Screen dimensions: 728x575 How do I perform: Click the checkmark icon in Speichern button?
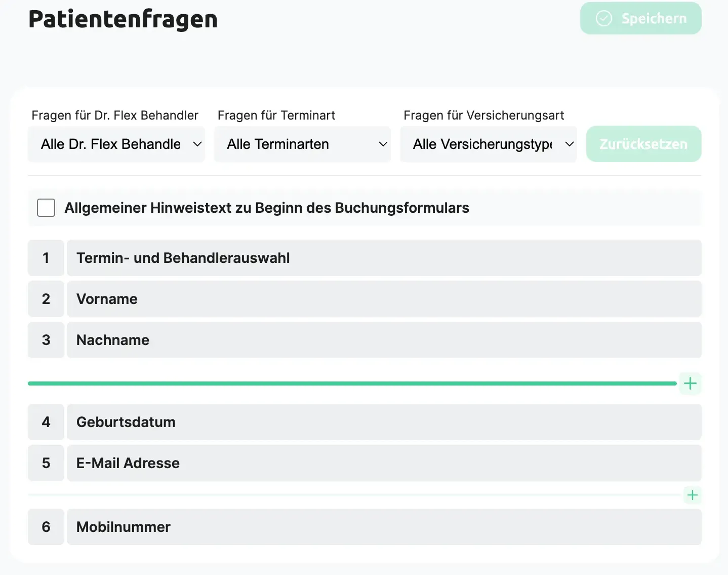[604, 19]
